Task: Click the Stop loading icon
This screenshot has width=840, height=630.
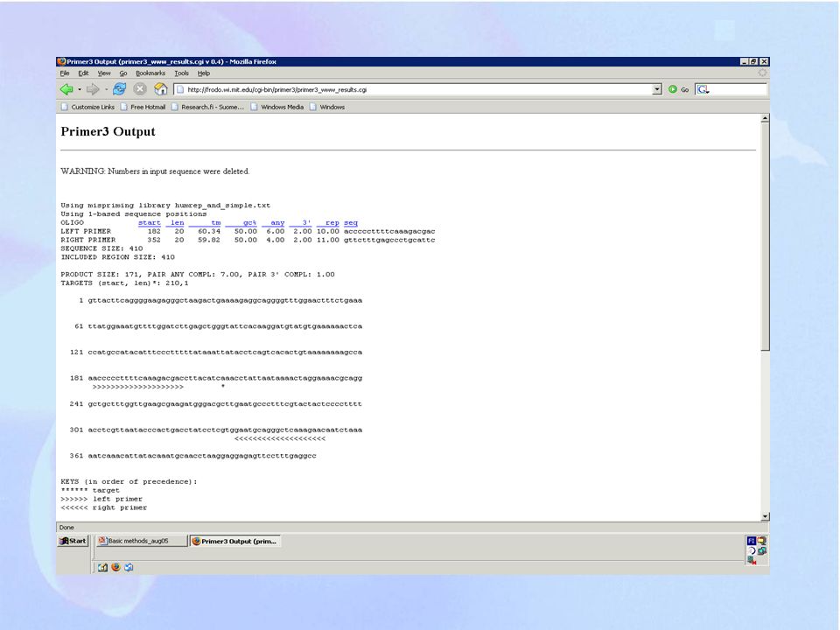Action: (140, 89)
